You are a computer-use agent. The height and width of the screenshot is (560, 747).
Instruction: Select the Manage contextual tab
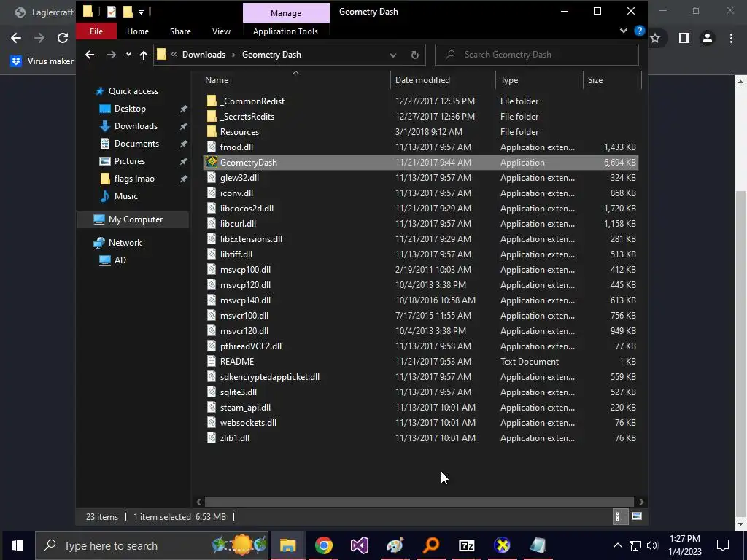click(x=286, y=13)
